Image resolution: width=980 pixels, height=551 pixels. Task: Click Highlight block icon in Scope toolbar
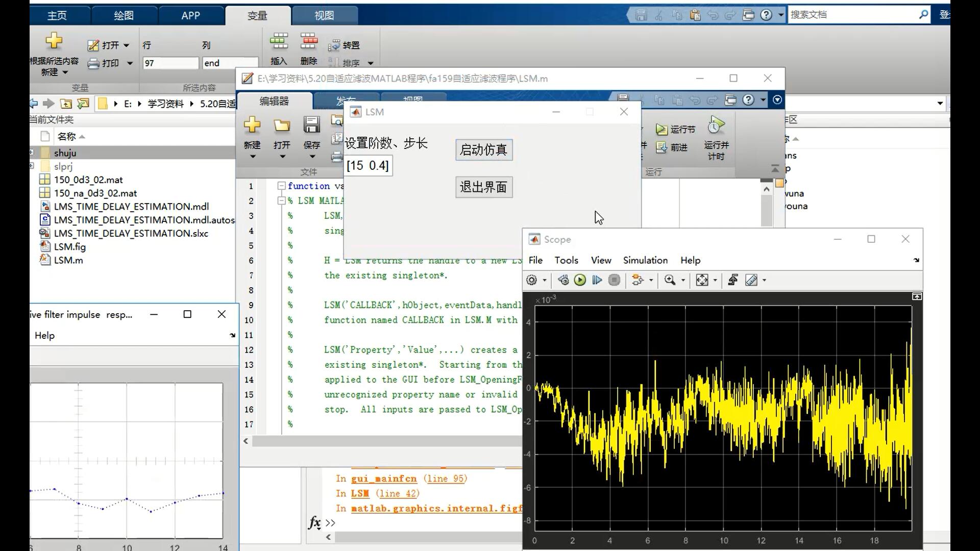636,280
